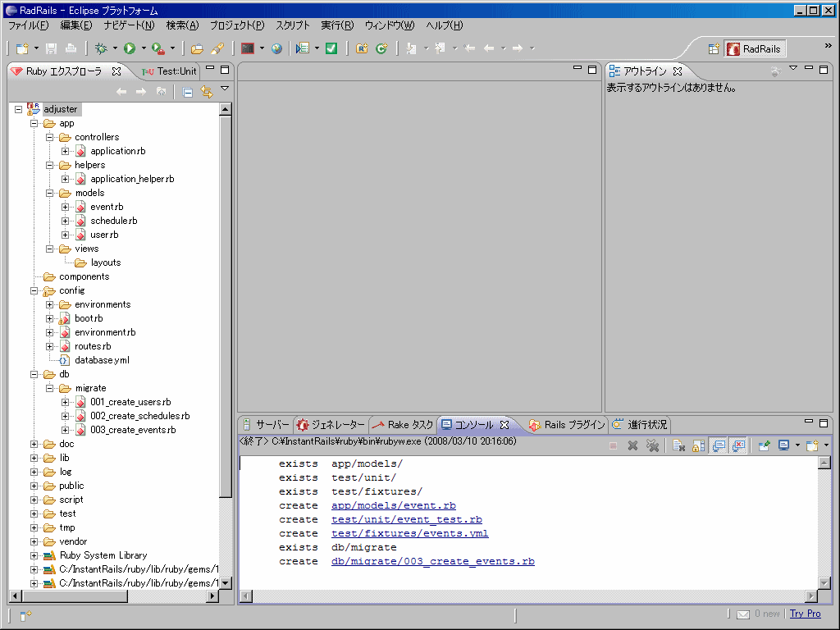Screen dimensions: 840x630
Task: Terminate the launch with the red X icon
Action: [x=633, y=445]
